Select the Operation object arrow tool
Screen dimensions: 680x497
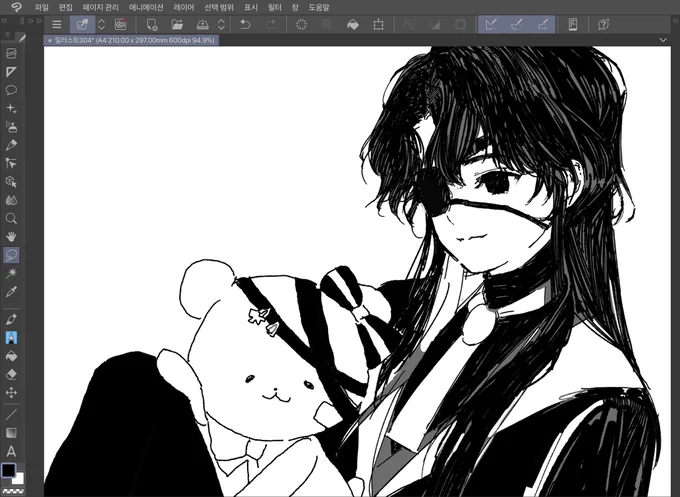click(x=11, y=163)
